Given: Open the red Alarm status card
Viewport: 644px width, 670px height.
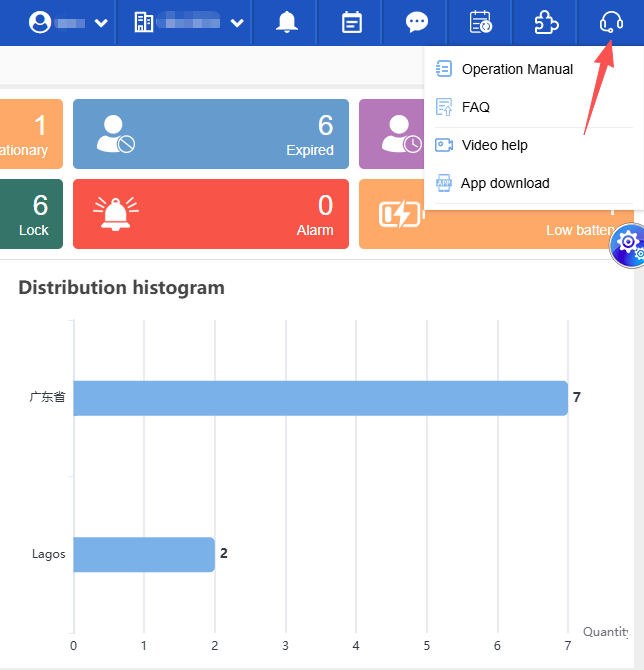Looking at the screenshot, I should point(211,214).
